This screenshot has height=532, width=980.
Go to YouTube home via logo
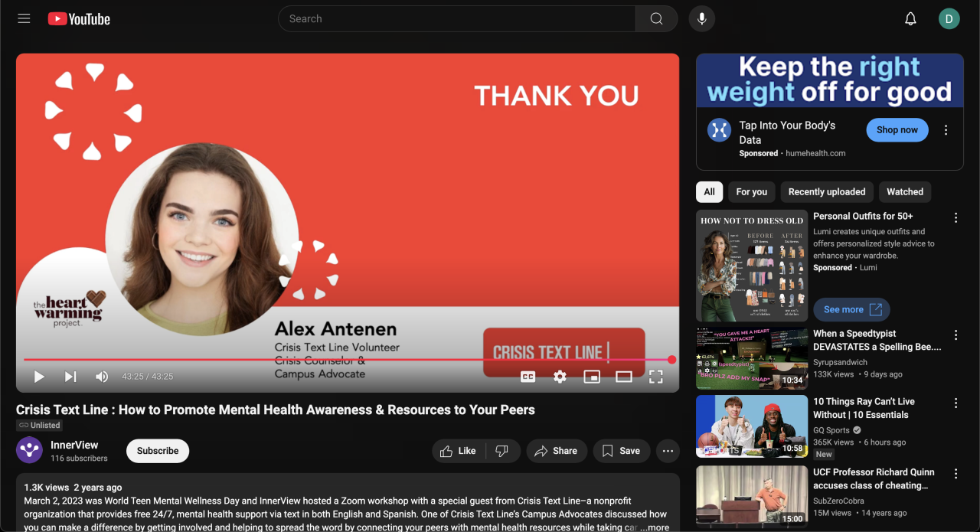tap(79, 19)
